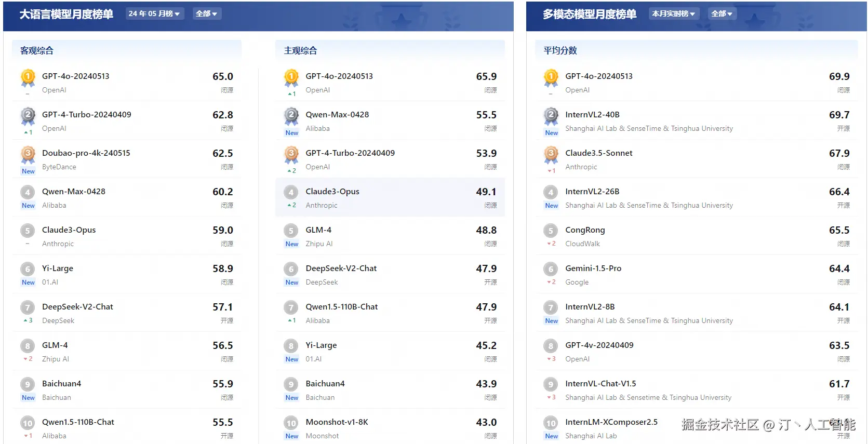Open InternVL-Chat-V1.5 model entry
Viewport: 868px width, 444px height.
tap(600, 384)
